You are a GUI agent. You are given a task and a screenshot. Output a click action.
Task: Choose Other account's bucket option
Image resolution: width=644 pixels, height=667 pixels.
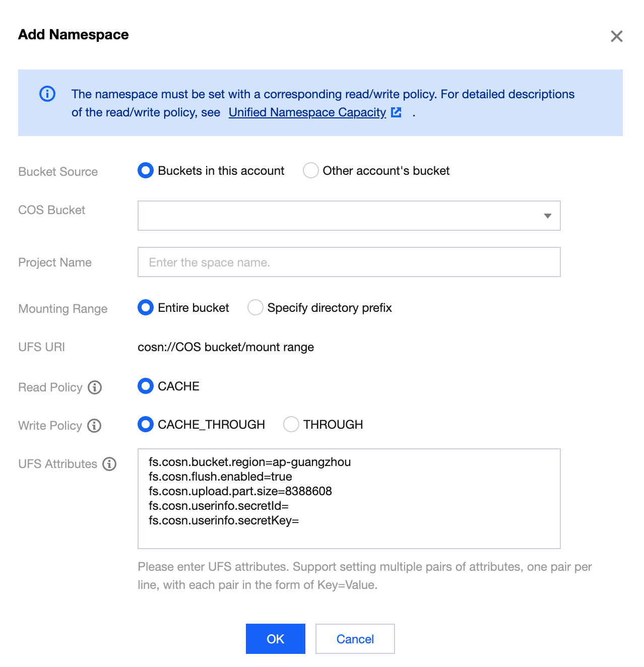310,171
